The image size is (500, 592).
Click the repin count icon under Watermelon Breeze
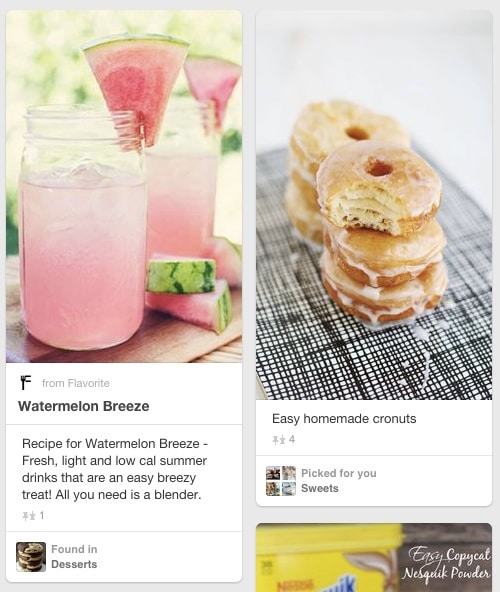(x=29, y=516)
